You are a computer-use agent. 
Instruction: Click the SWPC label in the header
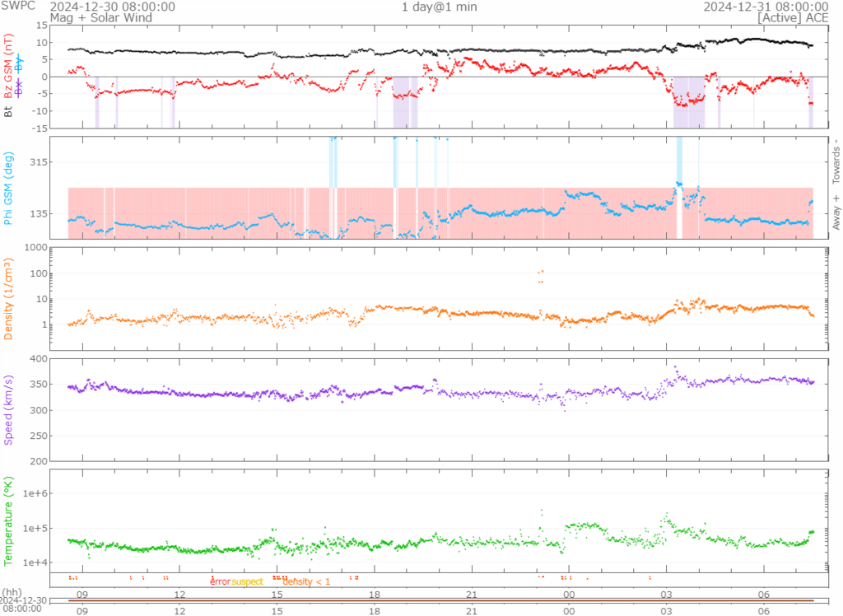18,6
